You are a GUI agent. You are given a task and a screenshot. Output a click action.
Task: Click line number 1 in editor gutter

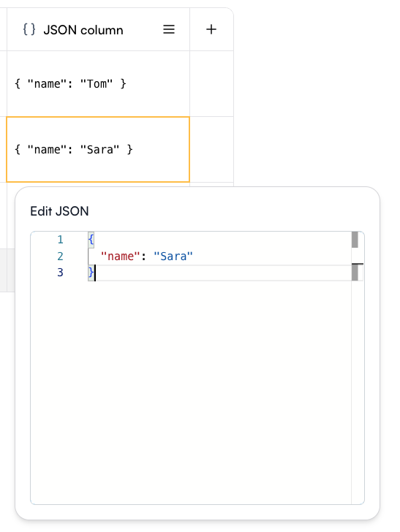60,240
